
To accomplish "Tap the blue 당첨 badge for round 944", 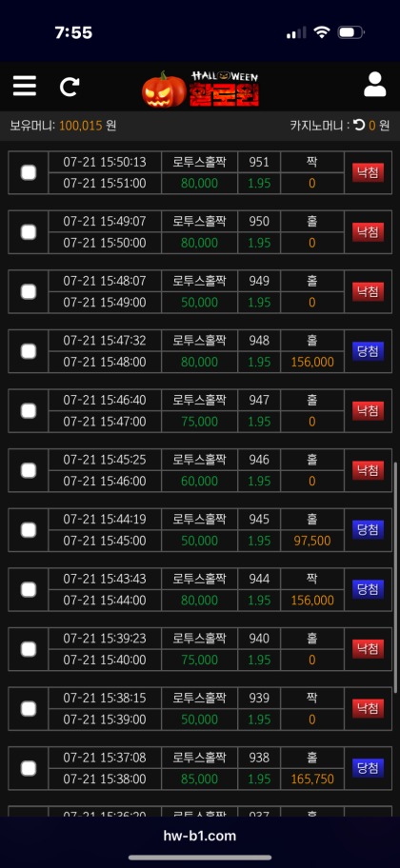I will [368, 589].
